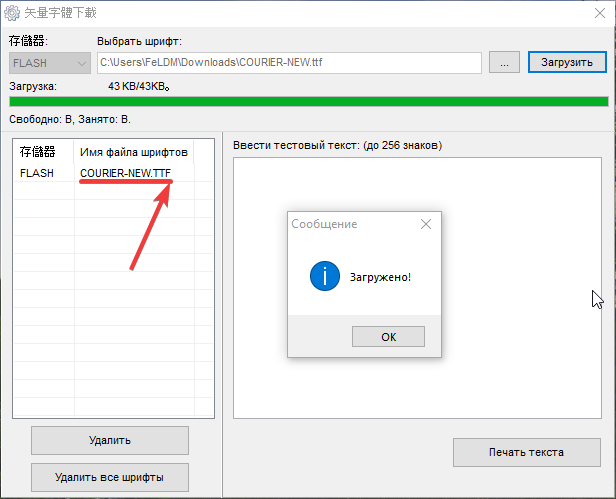The image size is (616, 499).
Task: Close the Сообщение message dialog
Action: [426, 224]
